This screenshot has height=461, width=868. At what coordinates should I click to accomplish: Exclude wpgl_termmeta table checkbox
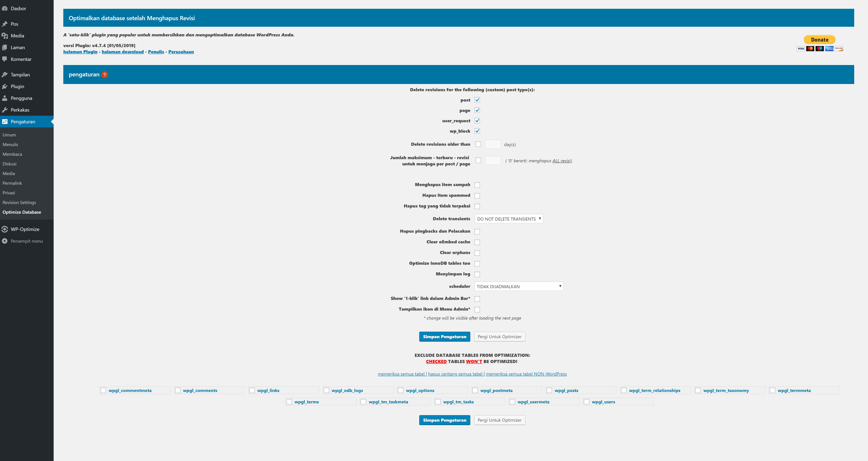[772, 390]
